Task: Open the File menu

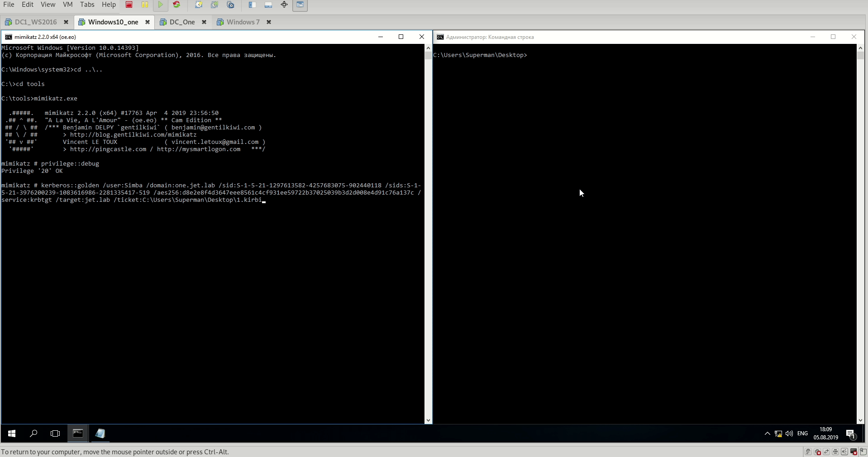Action: point(9,5)
